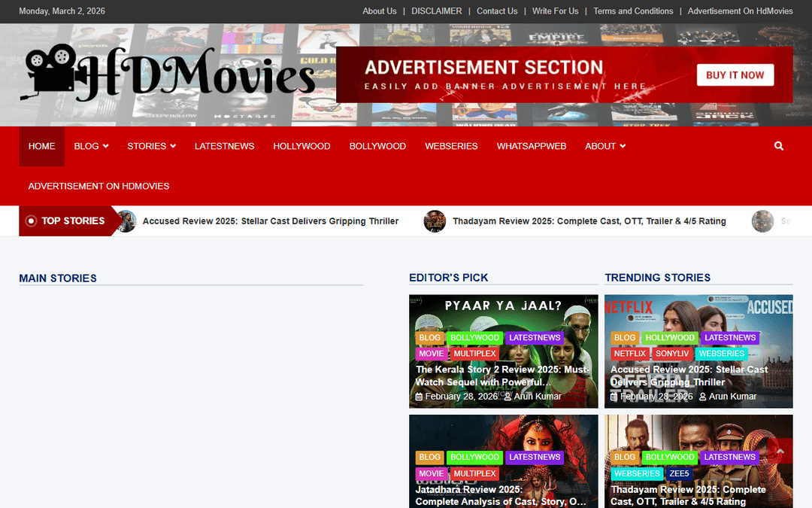Viewport: 812px width, 508px height.
Task: Open Contact Us link in top bar
Action: [x=497, y=11]
